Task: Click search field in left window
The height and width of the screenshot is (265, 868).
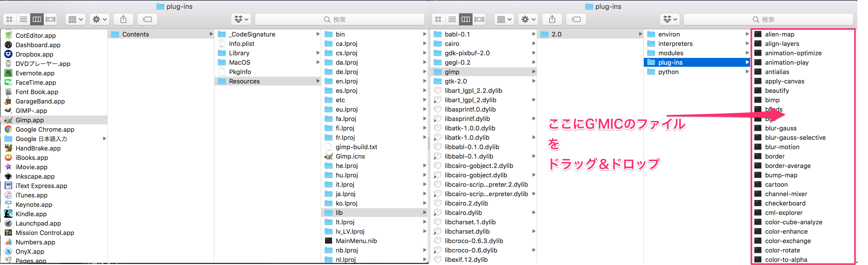Action: [339, 20]
